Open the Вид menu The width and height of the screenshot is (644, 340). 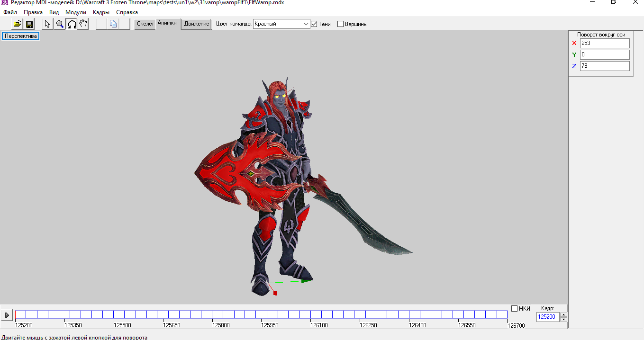click(54, 12)
